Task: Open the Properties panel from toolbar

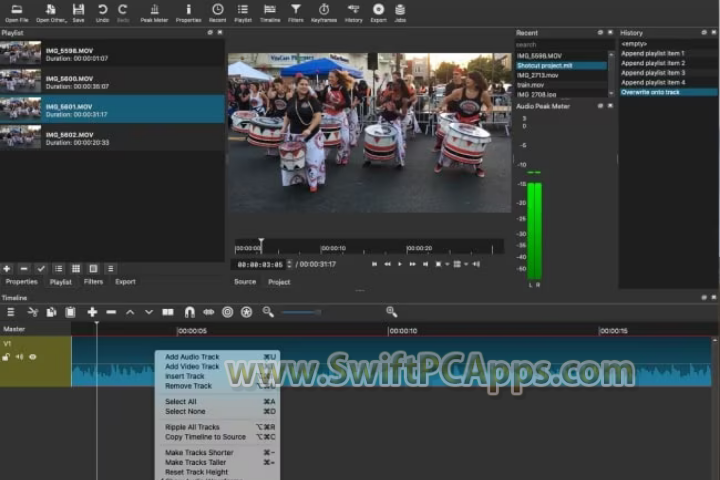Action: [188, 13]
